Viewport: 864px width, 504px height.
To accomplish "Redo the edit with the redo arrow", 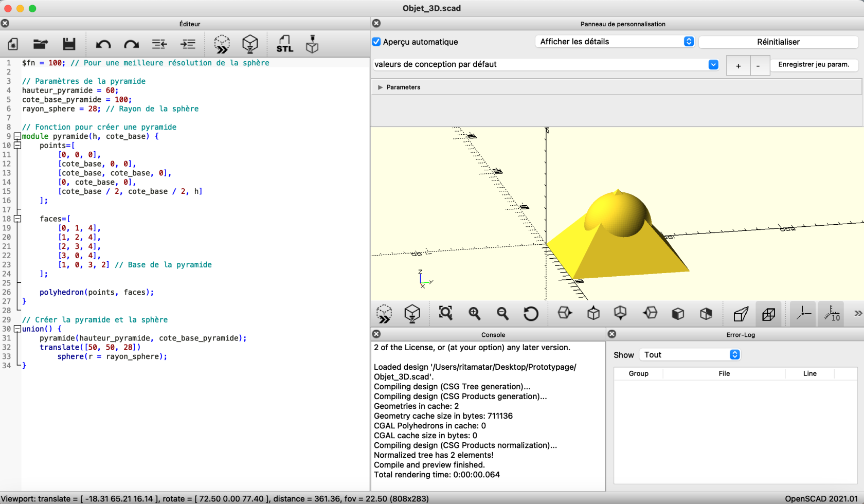I will [x=132, y=44].
